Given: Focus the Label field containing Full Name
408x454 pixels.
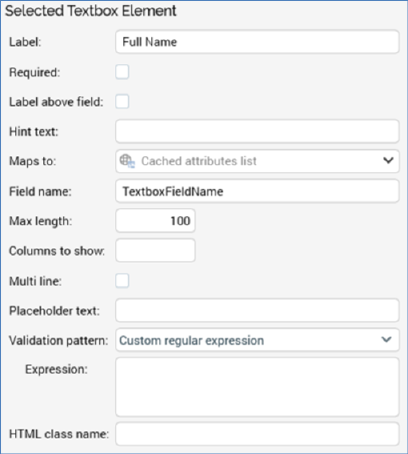Looking at the screenshot, I should [x=257, y=42].
